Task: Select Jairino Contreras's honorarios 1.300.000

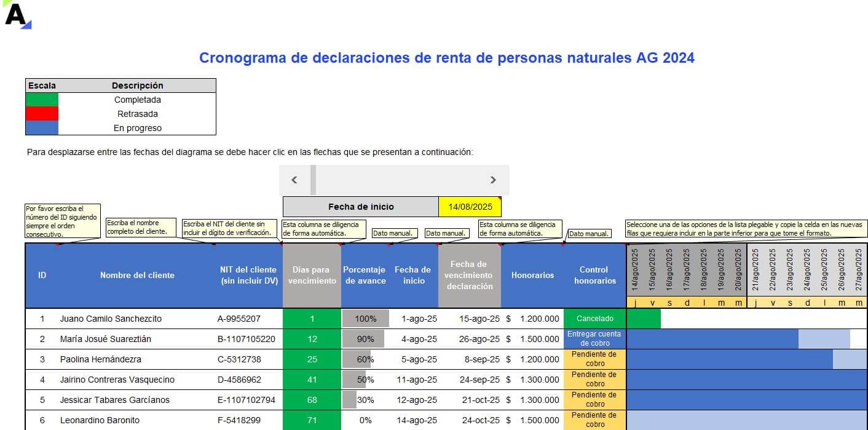Action: [532, 380]
